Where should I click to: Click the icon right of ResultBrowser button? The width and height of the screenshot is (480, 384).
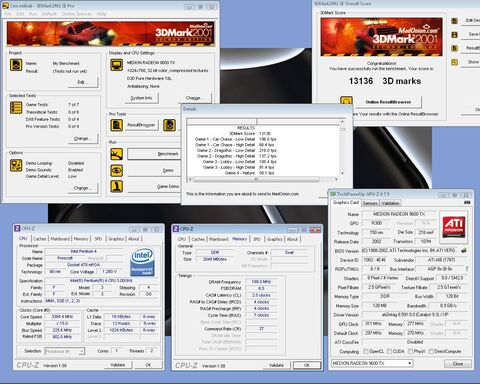click(169, 125)
